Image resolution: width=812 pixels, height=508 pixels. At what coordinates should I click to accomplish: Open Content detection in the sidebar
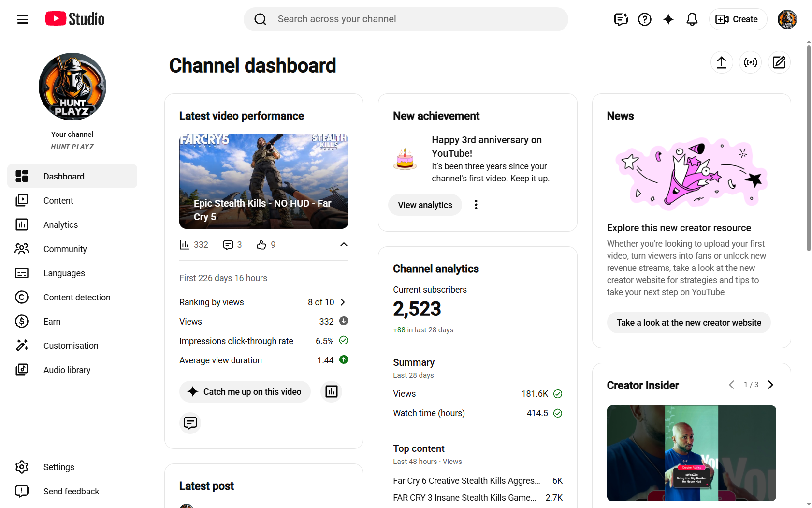click(72, 297)
